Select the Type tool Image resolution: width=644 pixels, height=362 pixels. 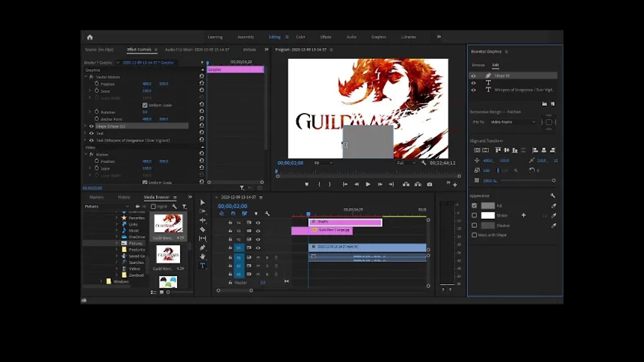pyautogui.click(x=202, y=265)
